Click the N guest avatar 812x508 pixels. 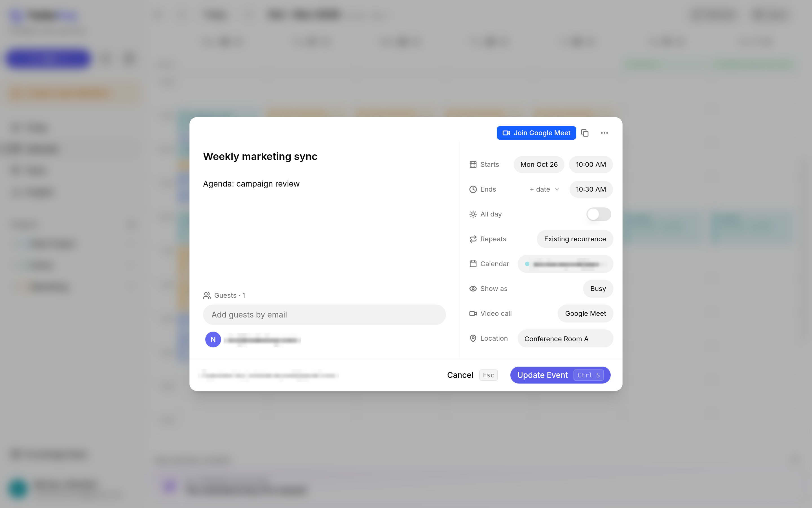213,340
